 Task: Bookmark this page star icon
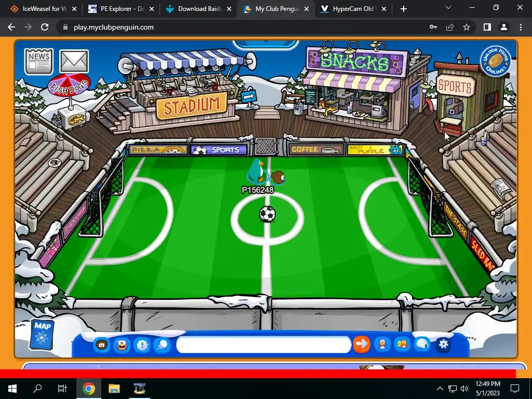coord(467,27)
